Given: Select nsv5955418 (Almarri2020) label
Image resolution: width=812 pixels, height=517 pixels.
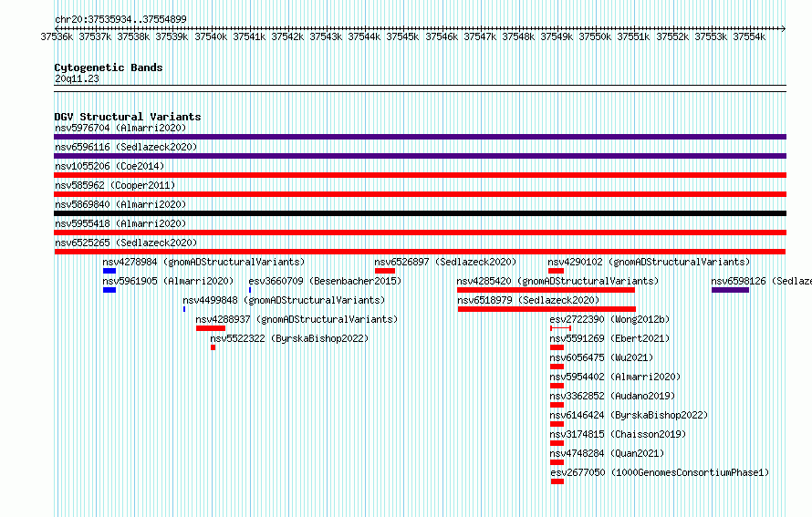Looking at the screenshot, I should pyautogui.click(x=120, y=223).
